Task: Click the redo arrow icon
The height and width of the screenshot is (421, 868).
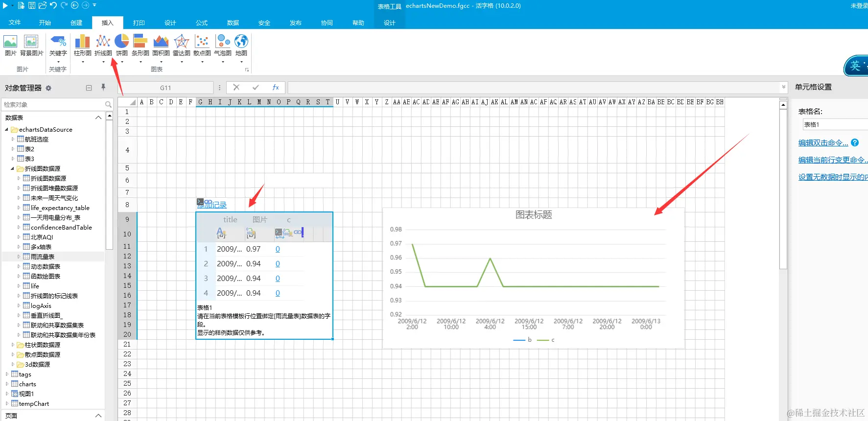Action: tap(64, 5)
